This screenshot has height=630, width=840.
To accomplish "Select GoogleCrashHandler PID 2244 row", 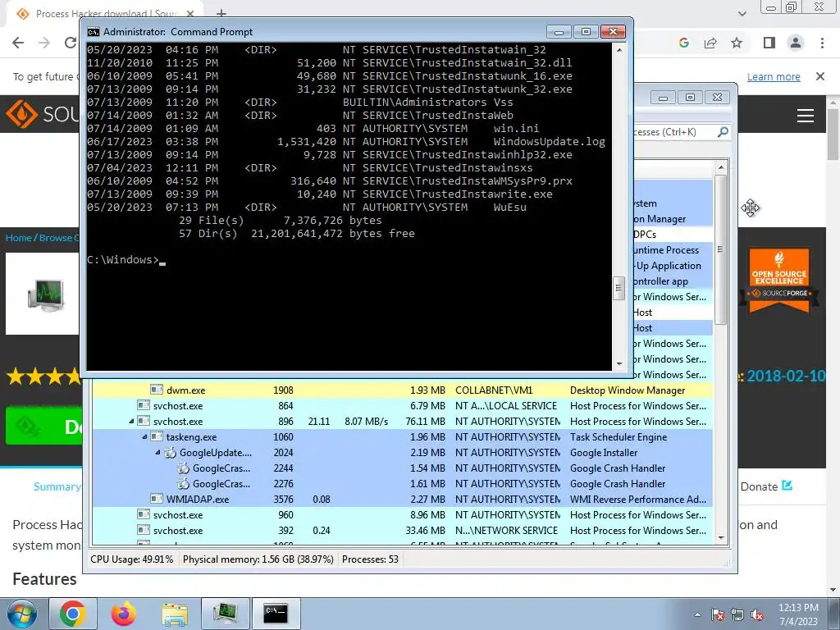I will (x=402, y=468).
